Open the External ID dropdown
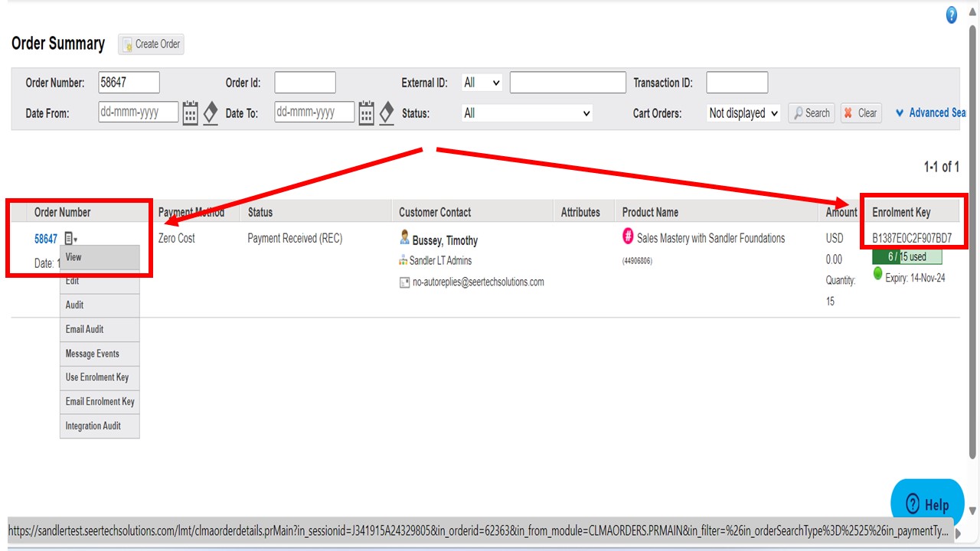 [x=481, y=82]
